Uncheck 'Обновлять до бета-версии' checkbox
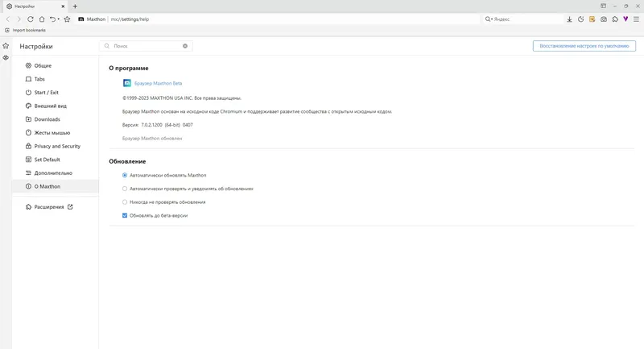This screenshot has height=349, width=644. [x=125, y=215]
